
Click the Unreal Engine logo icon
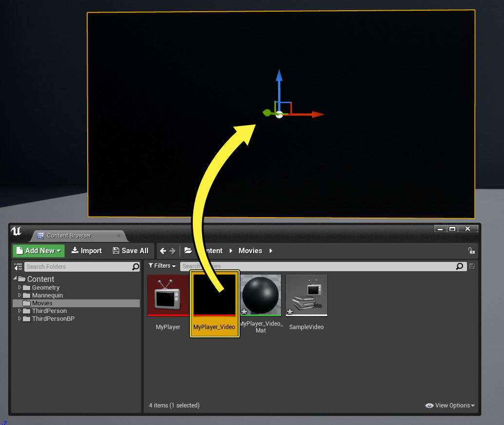(16, 231)
